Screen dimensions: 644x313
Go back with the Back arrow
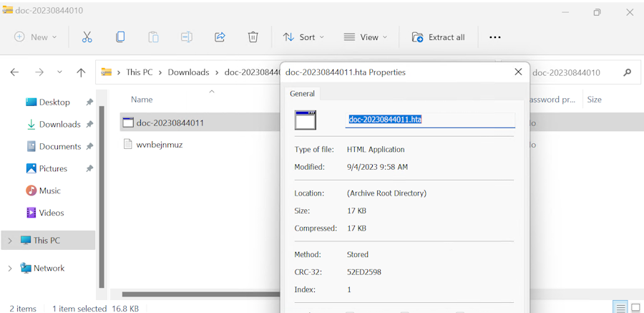pos(14,72)
